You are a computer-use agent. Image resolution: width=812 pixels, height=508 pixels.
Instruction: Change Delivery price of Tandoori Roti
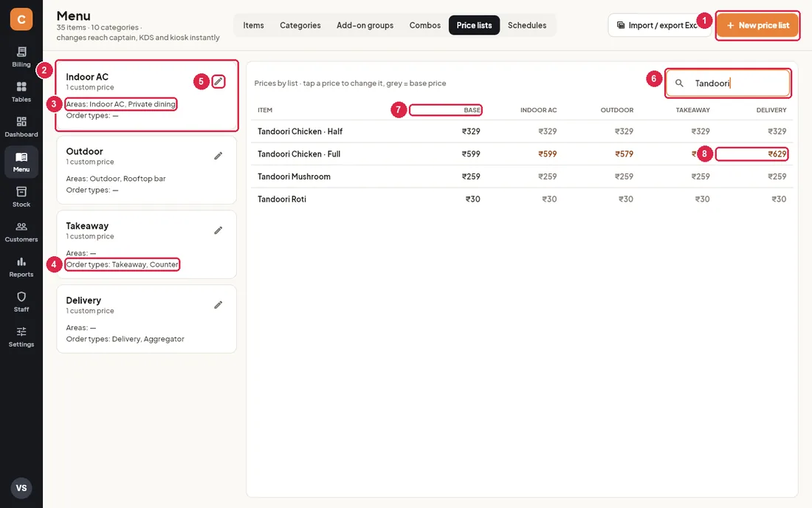click(779, 199)
